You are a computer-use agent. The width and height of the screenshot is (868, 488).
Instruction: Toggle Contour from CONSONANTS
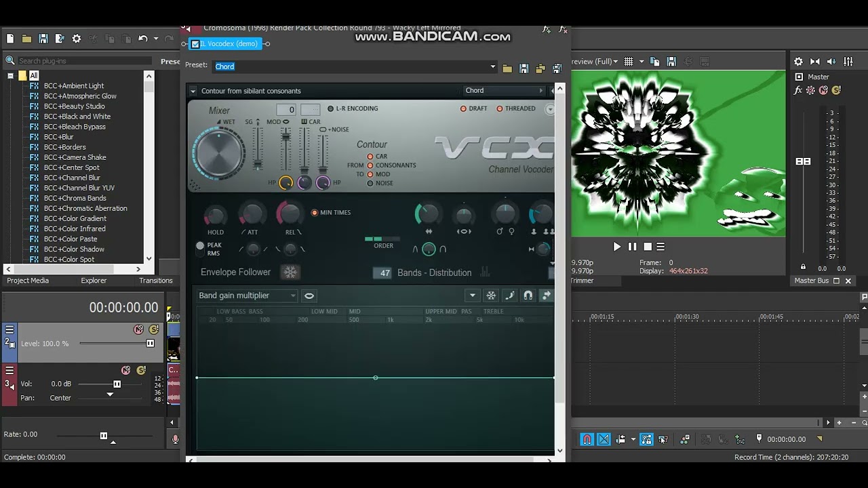click(x=370, y=165)
